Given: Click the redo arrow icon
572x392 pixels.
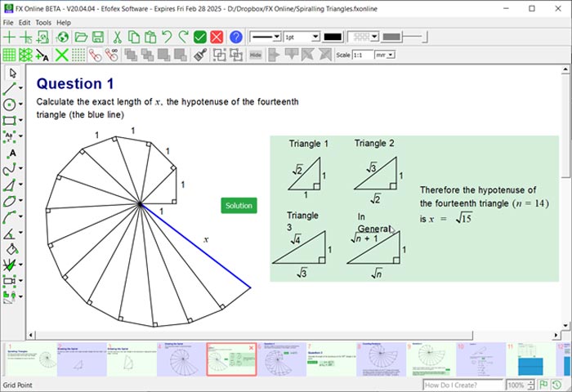Looking at the screenshot, I should pos(183,37).
